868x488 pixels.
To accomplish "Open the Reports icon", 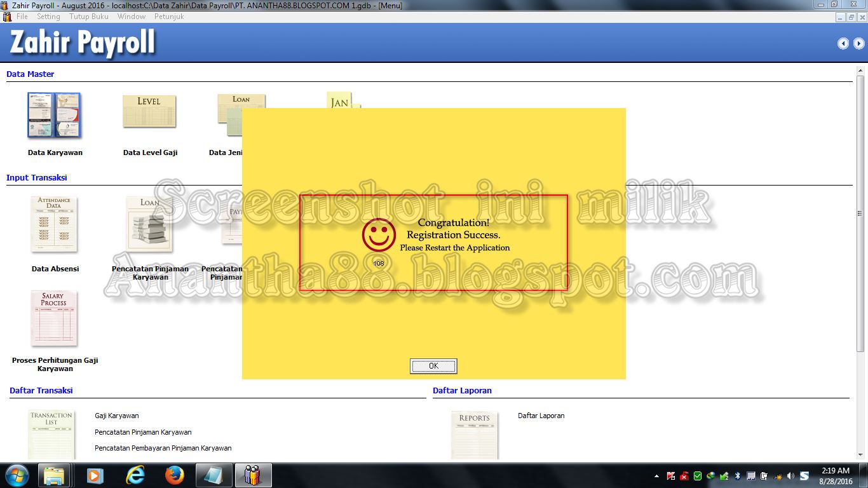I will tap(474, 435).
